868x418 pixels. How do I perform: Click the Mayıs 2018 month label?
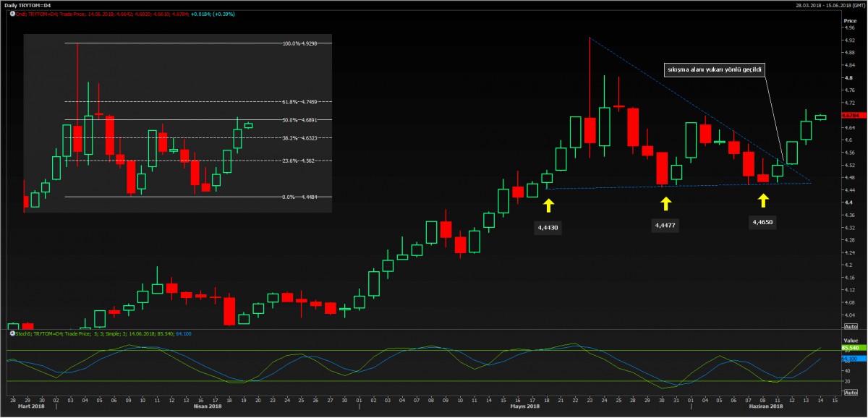coord(526,406)
